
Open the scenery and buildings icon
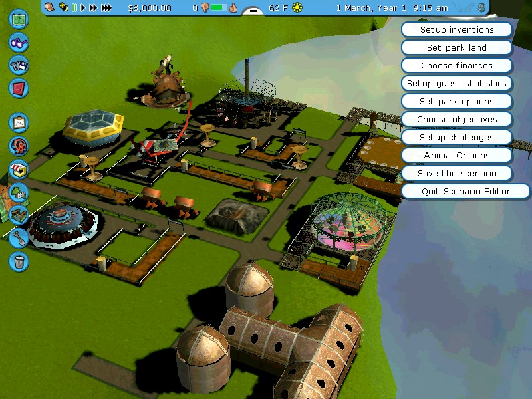click(19, 192)
